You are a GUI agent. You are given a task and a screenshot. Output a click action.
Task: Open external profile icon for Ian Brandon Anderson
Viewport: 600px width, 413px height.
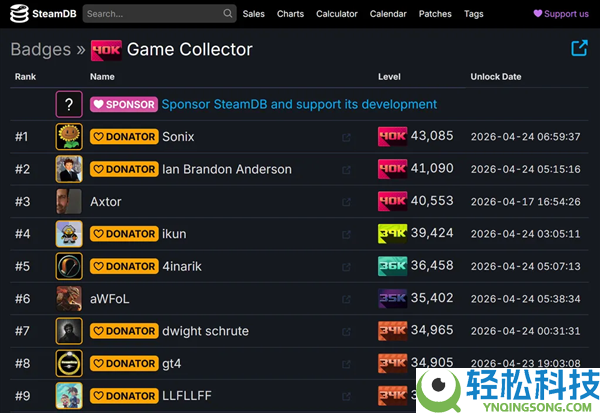coord(346,170)
